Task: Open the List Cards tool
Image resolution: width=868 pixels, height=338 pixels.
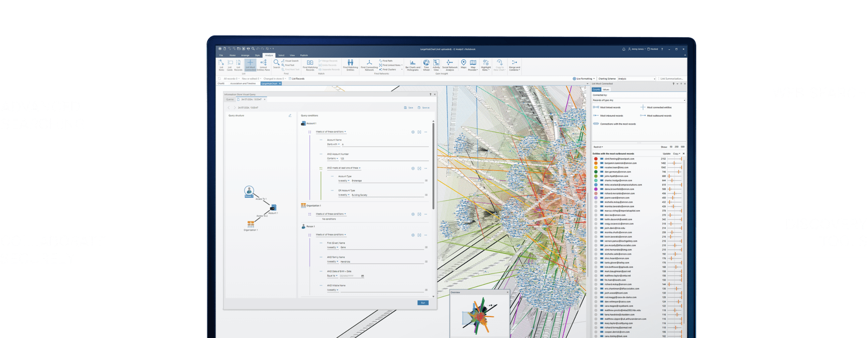Action: [230, 65]
